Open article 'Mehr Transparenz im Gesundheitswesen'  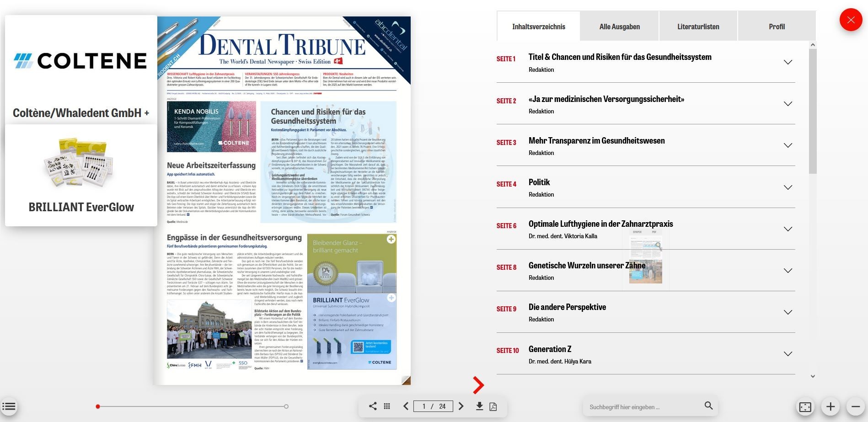596,141
